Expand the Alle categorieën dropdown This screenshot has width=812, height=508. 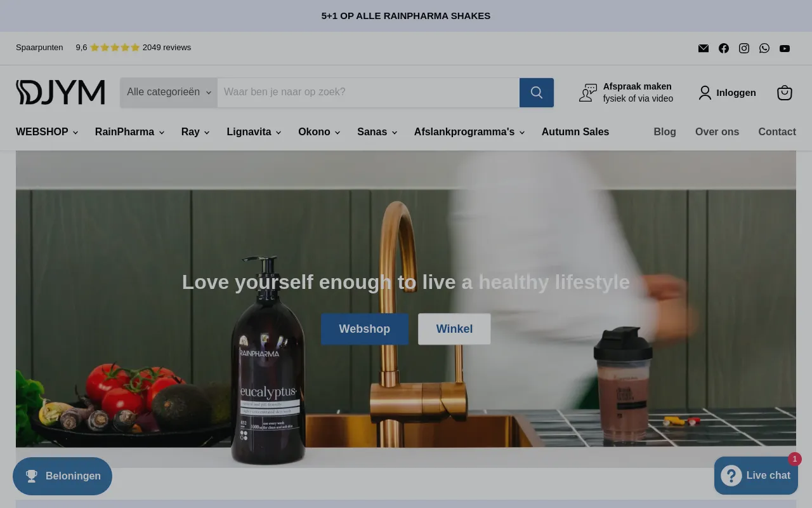[x=169, y=93]
